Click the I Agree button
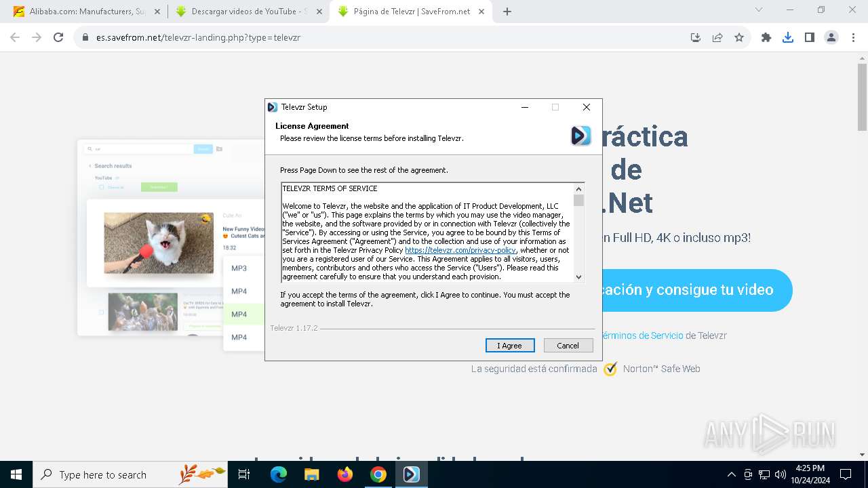The width and height of the screenshot is (868, 488). click(x=510, y=346)
